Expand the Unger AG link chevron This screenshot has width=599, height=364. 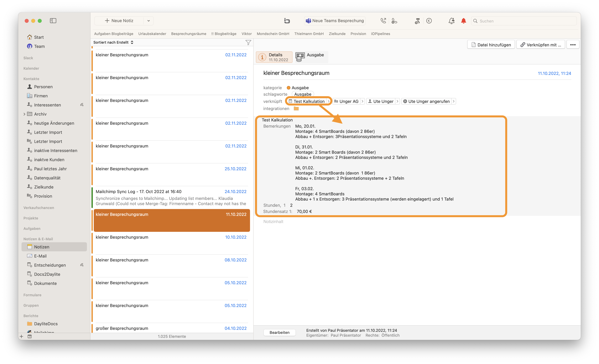pyautogui.click(x=362, y=101)
